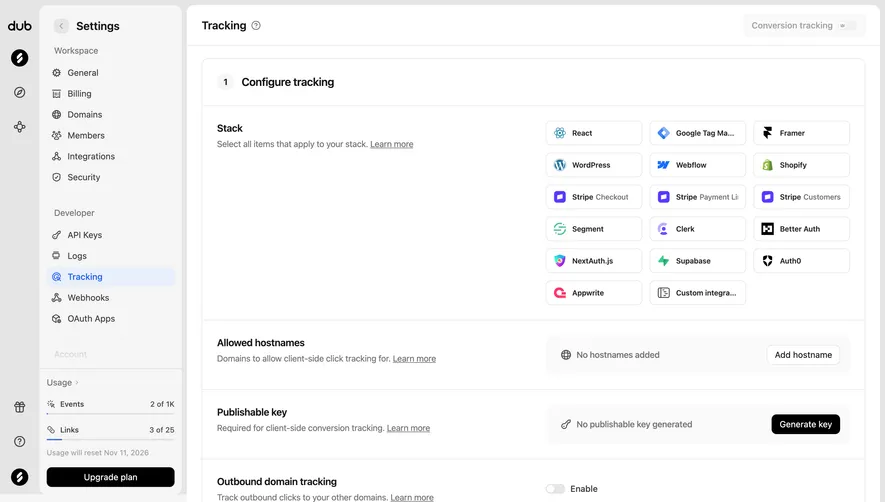Screen dimensions: 885x502
Task: Choose the Supabase stack option
Action: pos(698,261)
